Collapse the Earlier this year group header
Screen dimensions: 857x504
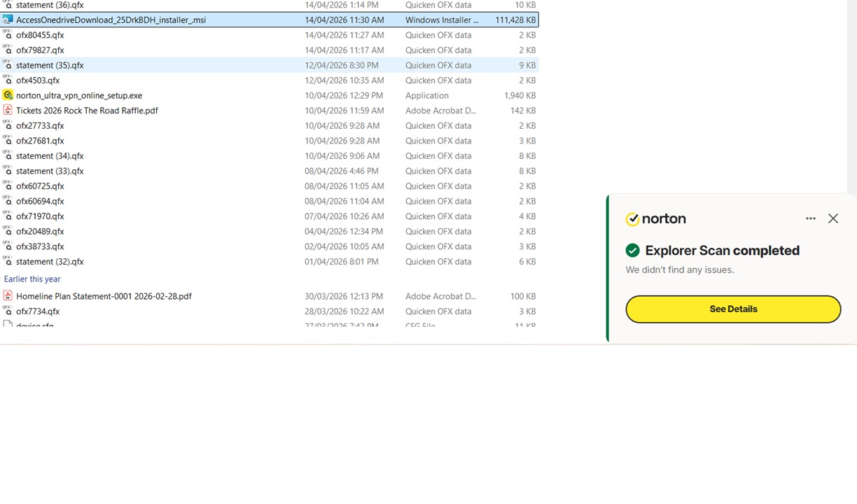(x=32, y=279)
